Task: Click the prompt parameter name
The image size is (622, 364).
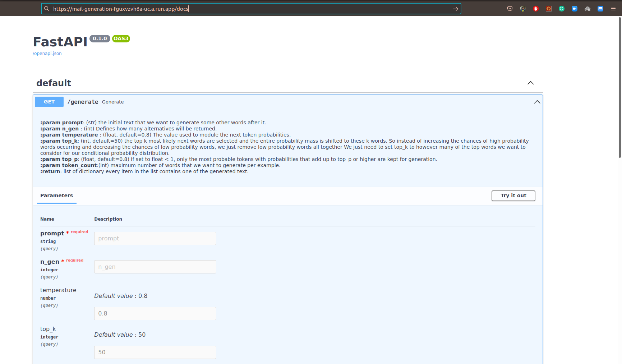Action: tap(52, 234)
